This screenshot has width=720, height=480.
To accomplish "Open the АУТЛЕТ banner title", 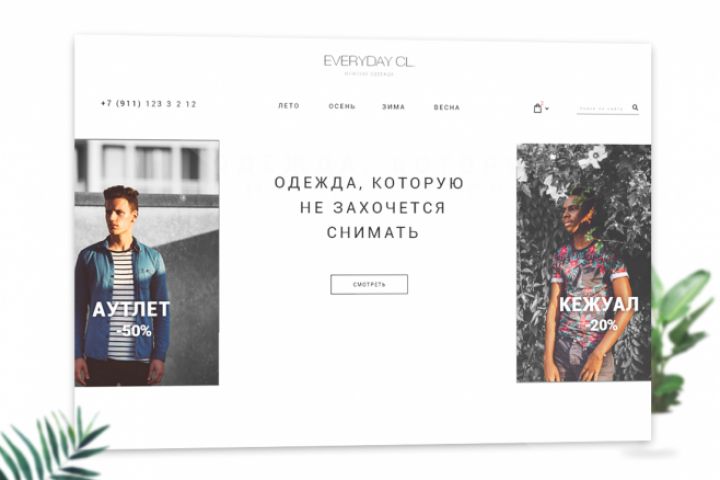I will [131, 310].
